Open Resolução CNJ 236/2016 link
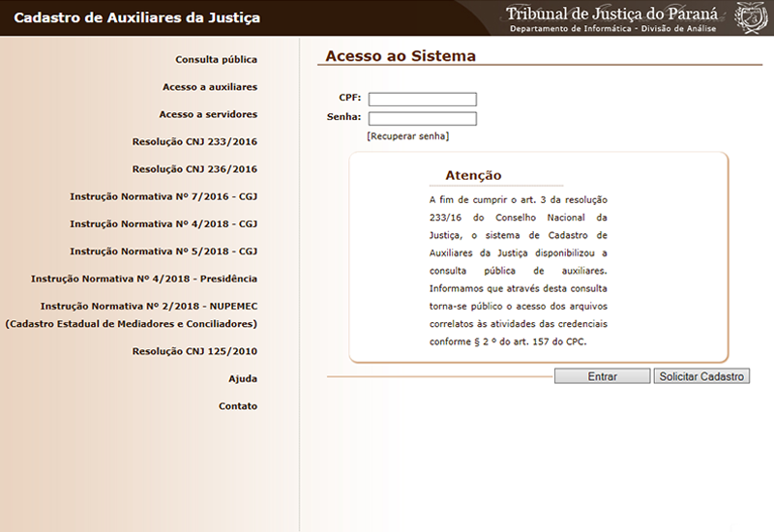Image resolution: width=774 pixels, height=532 pixels. coord(194,168)
